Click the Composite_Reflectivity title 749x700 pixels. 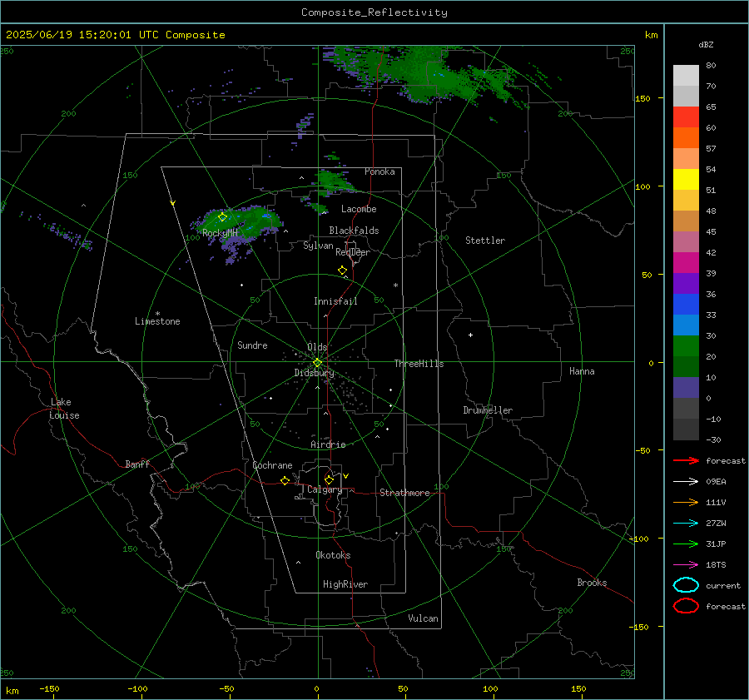pyautogui.click(x=374, y=12)
